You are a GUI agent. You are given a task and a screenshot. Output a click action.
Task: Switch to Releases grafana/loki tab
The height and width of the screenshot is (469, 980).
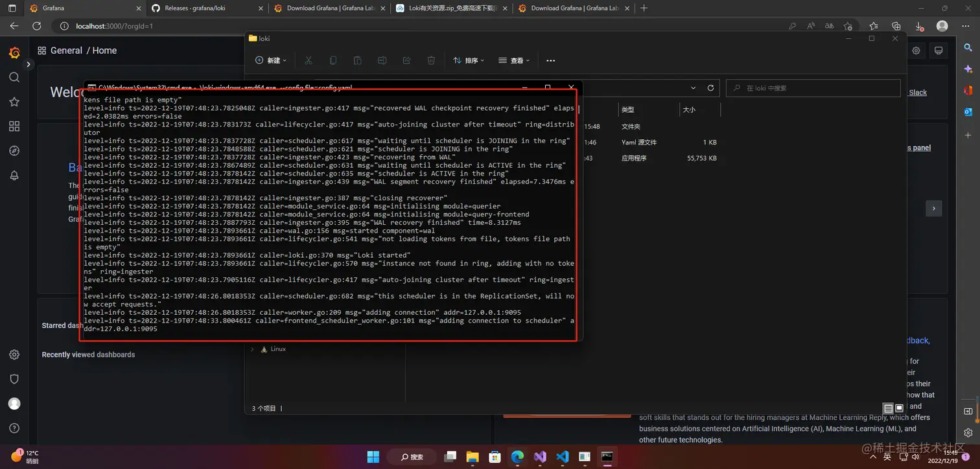206,8
